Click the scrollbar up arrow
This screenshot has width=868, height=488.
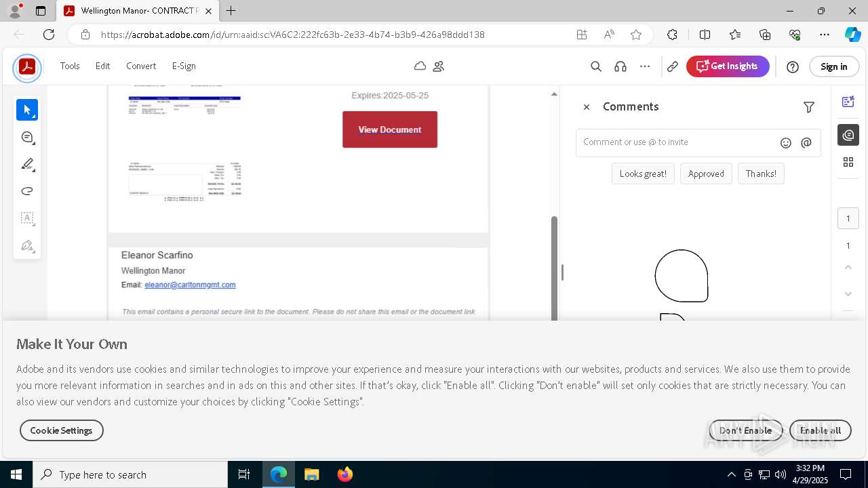554,94
